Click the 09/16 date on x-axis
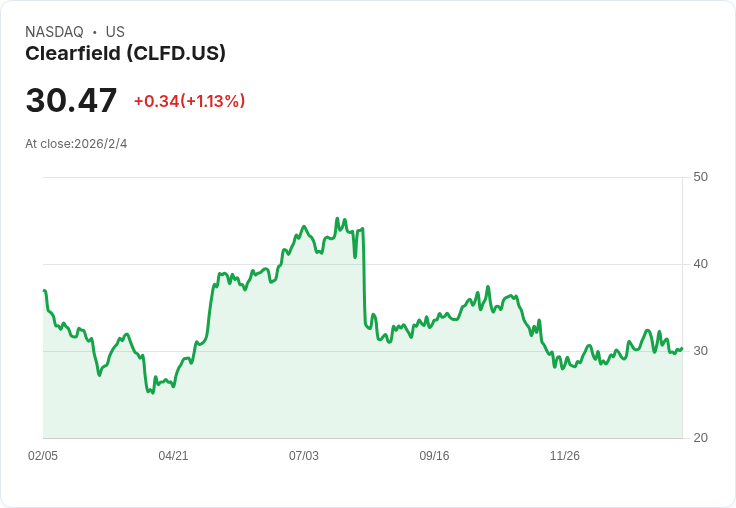 point(434,456)
